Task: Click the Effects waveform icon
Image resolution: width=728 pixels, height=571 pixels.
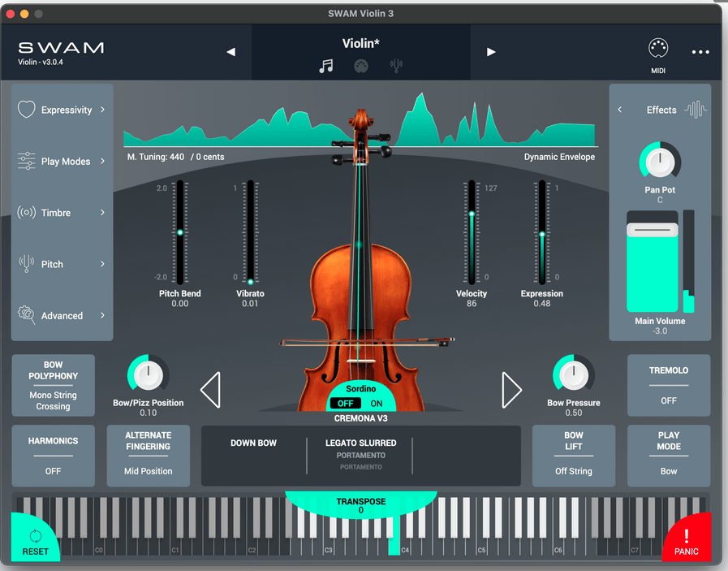Action: (x=695, y=110)
